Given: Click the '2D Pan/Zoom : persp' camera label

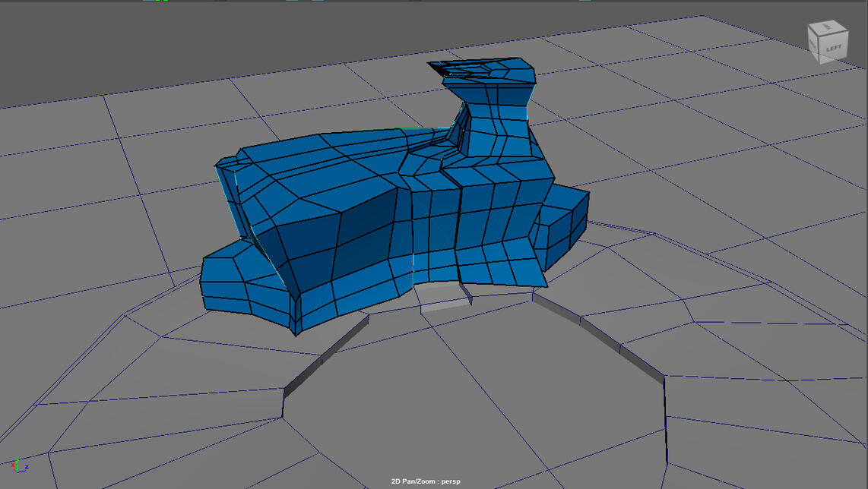Looking at the screenshot, I should (426, 481).
